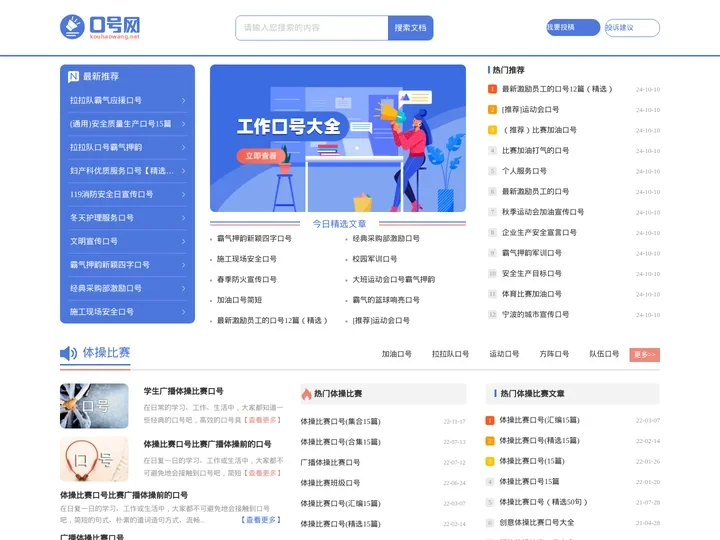Open 比赛加油打气的口号 in 热门推荐
The height and width of the screenshot is (540, 720).
(535, 151)
